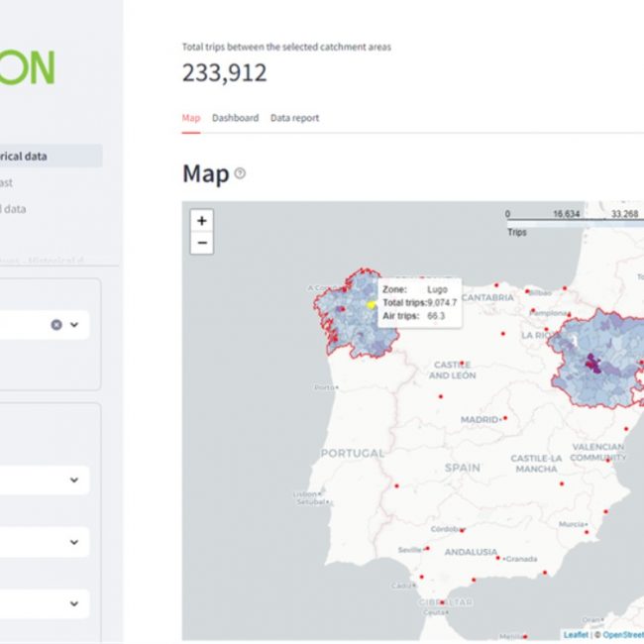Screen dimensions: 644x644
Task: Select the Map tab
Action: coord(190,118)
